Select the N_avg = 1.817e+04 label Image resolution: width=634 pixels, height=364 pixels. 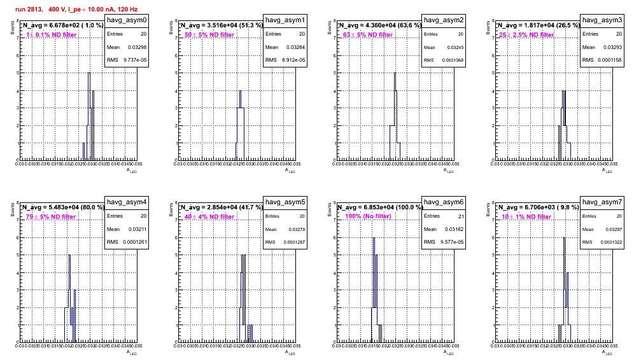(538, 25)
